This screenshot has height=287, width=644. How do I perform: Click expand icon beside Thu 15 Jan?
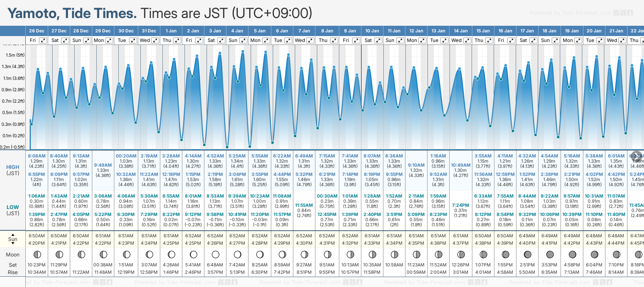(x=489, y=40)
